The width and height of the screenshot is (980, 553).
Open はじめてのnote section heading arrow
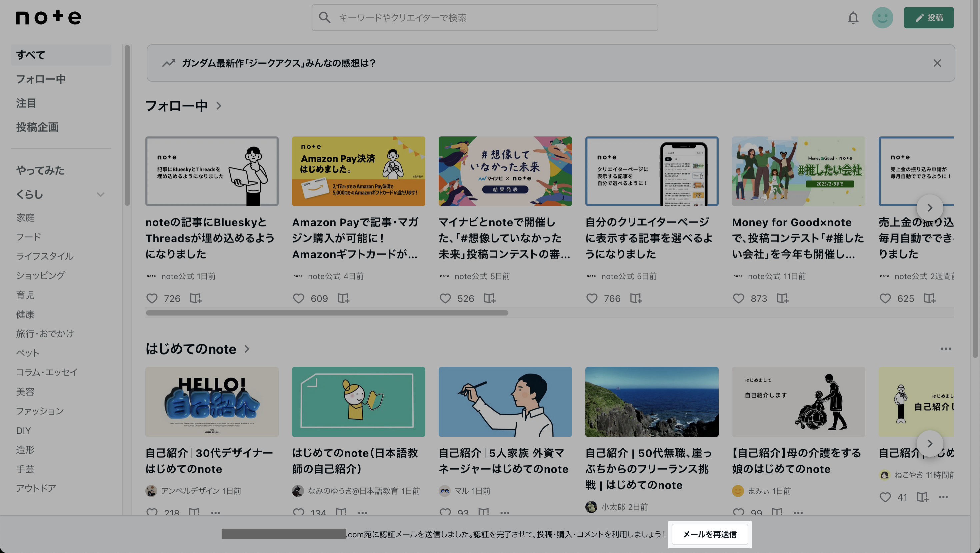pyautogui.click(x=247, y=349)
